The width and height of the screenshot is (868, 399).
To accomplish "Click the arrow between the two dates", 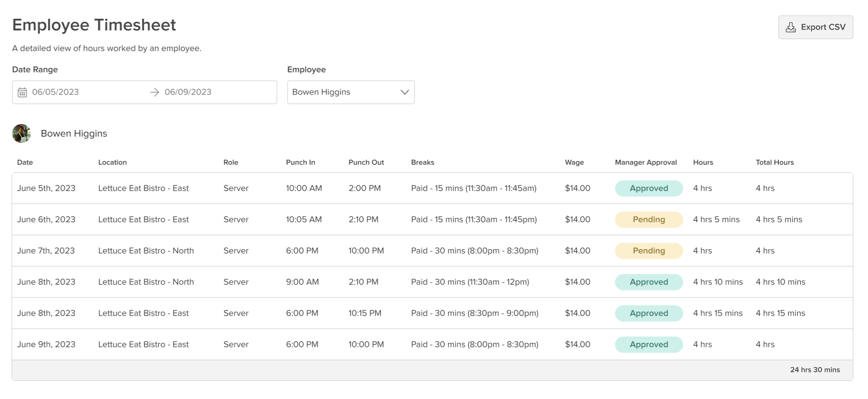I will [154, 92].
